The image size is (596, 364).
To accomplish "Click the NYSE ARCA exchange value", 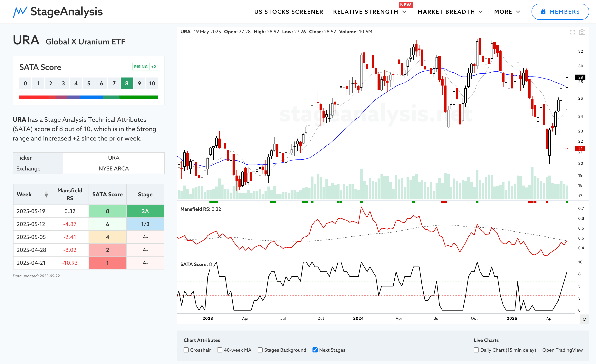I will 114,168.
